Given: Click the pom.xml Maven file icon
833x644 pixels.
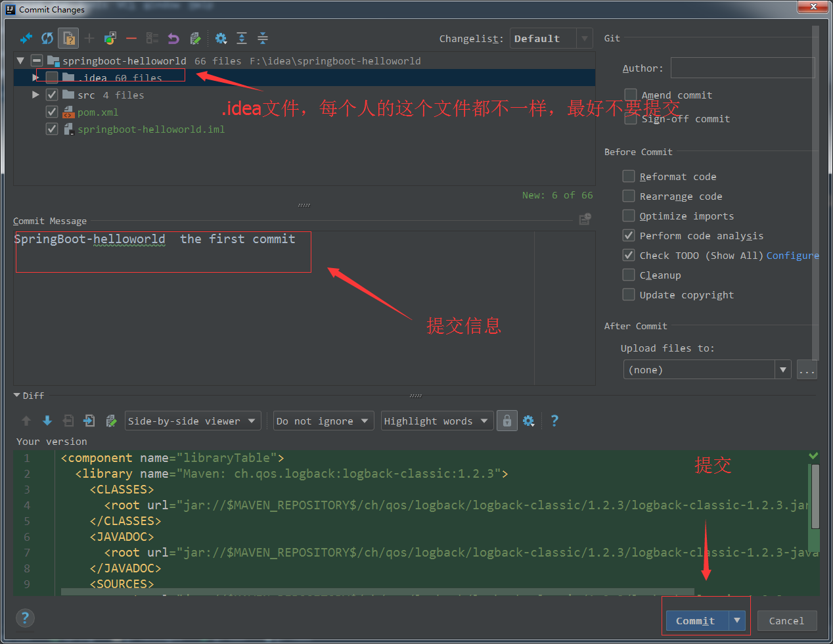Looking at the screenshot, I should pyautogui.click(x=68, y=112).
